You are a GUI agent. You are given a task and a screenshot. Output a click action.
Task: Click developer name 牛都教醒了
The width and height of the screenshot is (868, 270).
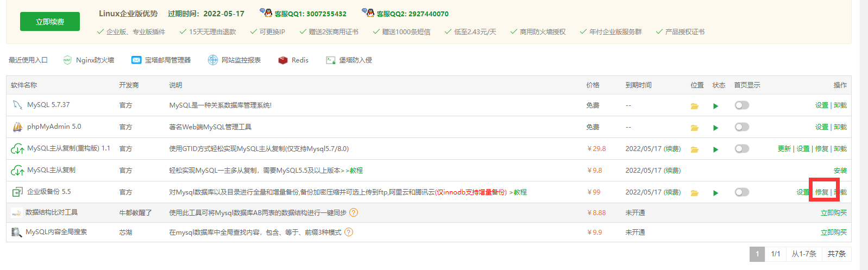pyautogui.click(x=135, y=213)
